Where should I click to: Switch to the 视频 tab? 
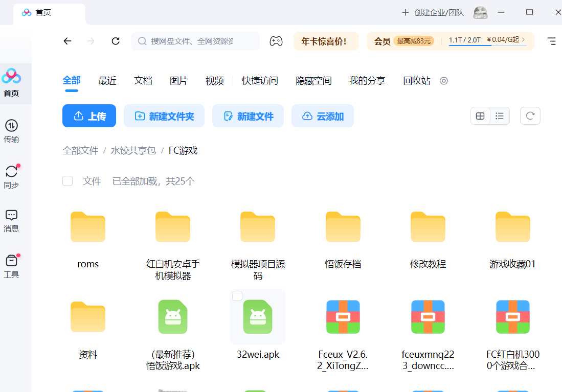click(214, 81)
